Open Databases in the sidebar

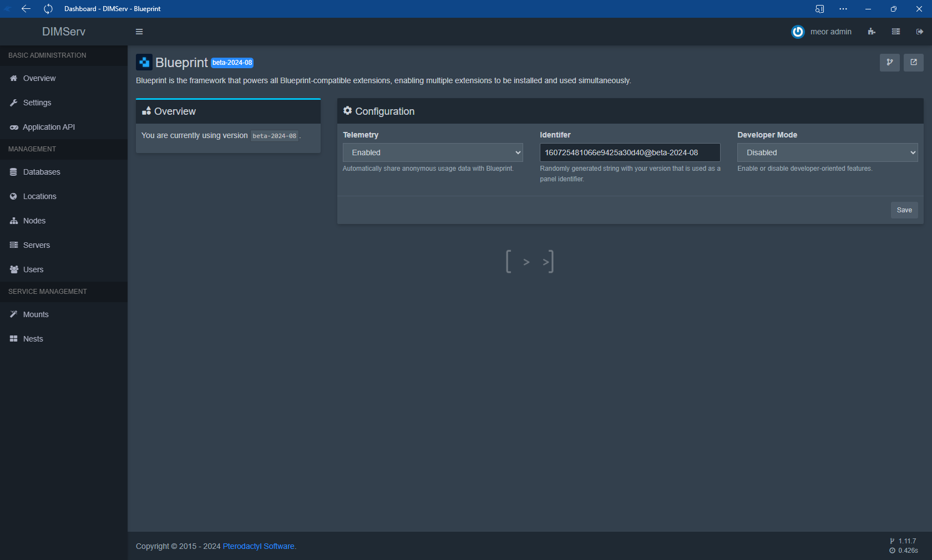tap(64, 172)
